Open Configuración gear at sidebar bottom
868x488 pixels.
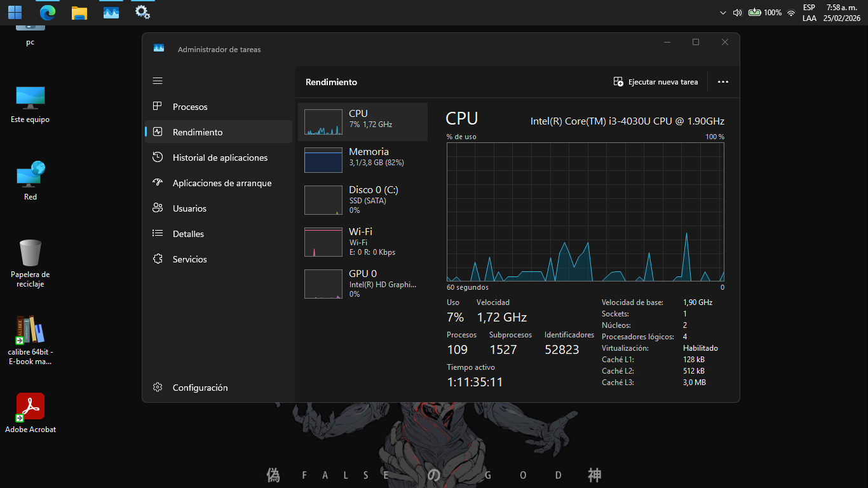[x=158, y=388]
